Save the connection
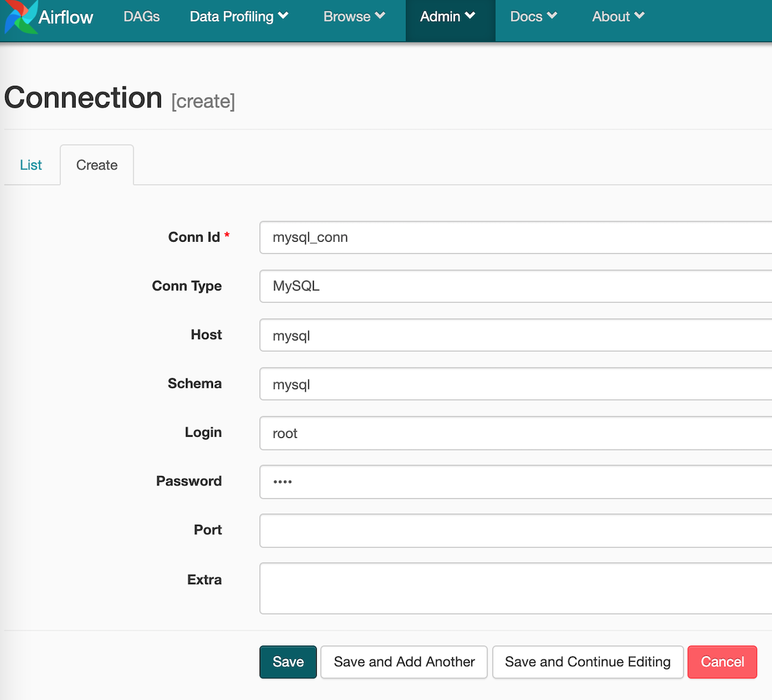The image size is (772, 700). pyautogui.click(x=288, y=662)
